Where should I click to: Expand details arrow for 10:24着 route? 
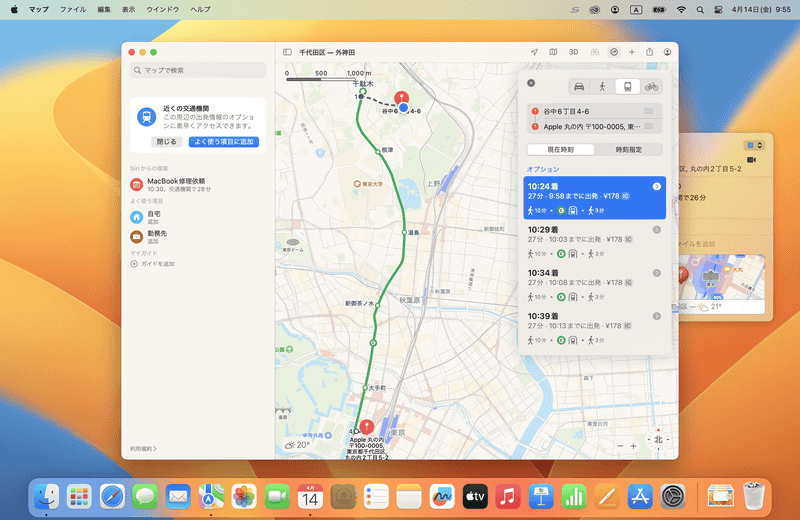657,186
